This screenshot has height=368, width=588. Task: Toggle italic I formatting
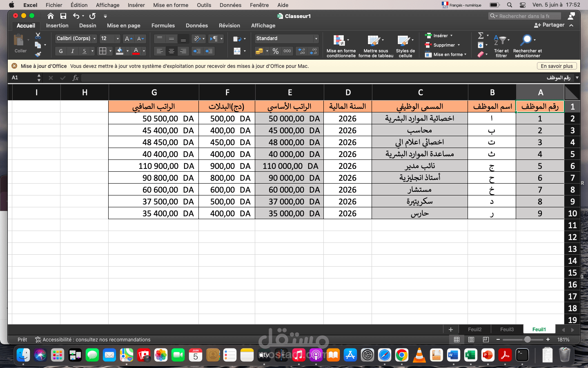click(73, 51)
